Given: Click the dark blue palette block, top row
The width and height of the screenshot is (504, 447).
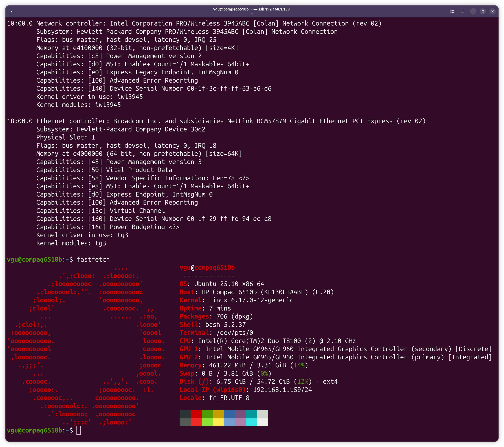Looking at the screenshot, I should 229,414.
